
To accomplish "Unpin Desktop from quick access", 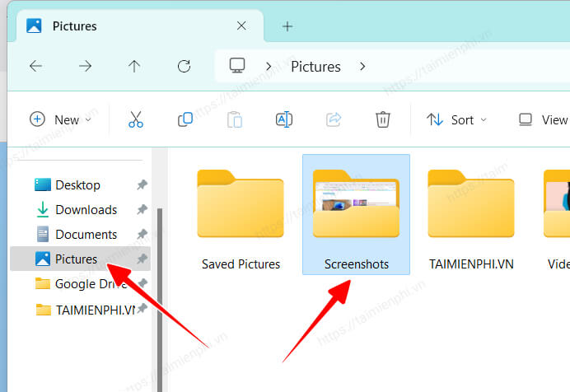I will [142, 185].
